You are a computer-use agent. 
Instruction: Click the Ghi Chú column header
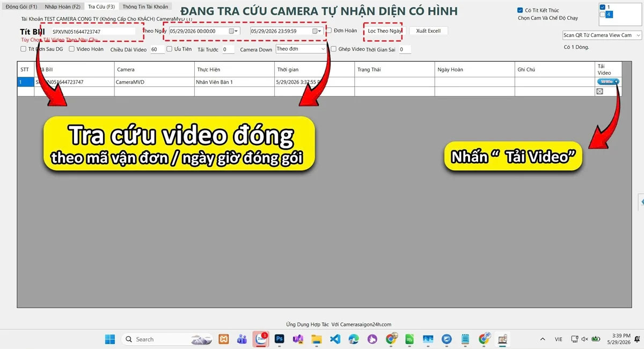click(554, 70)
